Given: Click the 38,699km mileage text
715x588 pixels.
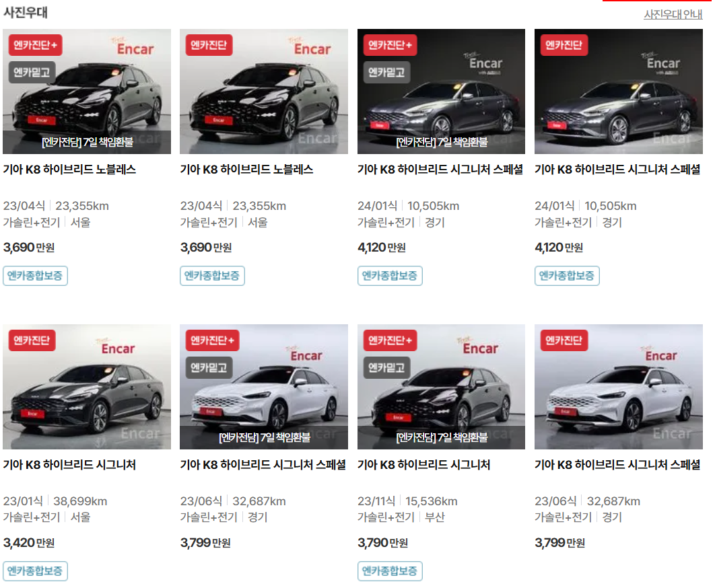Looking at the screenshot, I should [80, 501].
